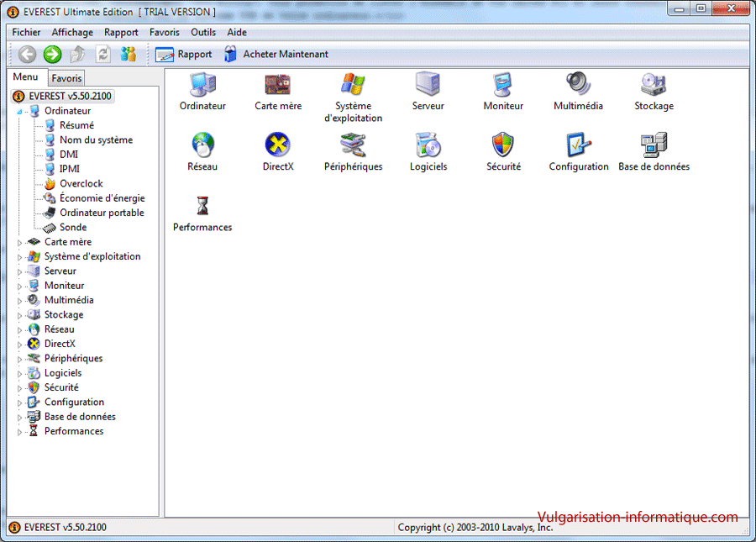Screen dimensions: 756x542
Task: Select the EVEREST v5.50.2100 root node
Action: (63, 96)
